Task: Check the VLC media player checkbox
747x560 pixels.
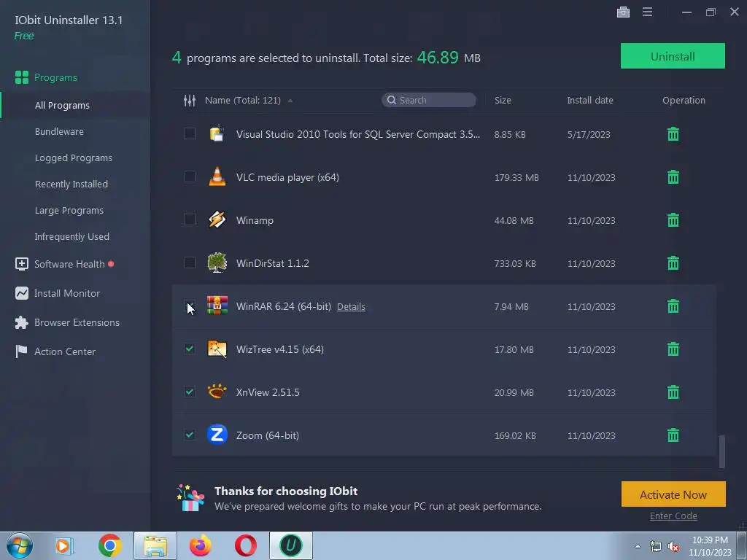Action: point(190,176)
